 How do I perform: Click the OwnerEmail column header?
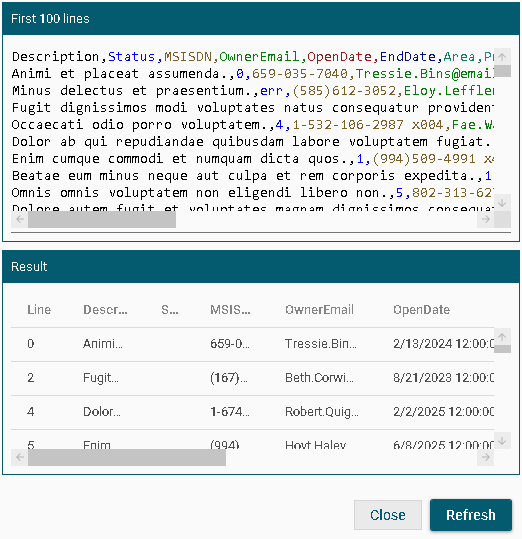[319, 310]
